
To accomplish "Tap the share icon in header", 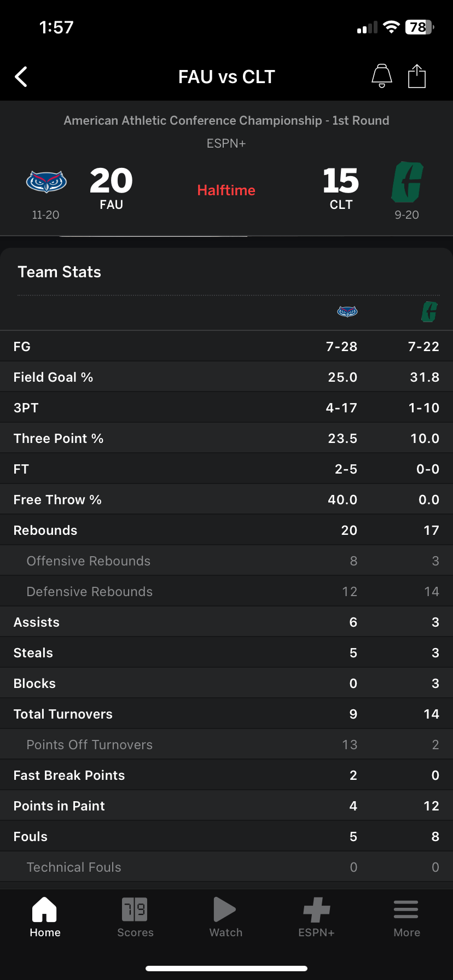I will (x=417, y=76).
